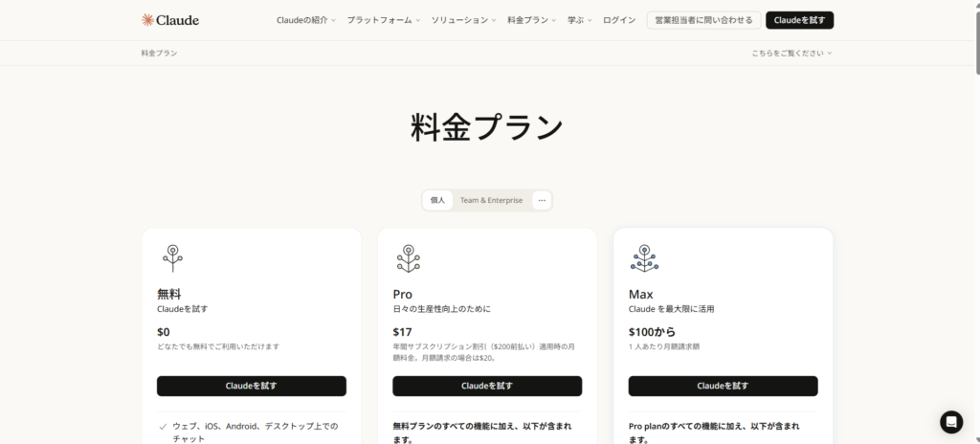Viewport: 980px width, 444px height.
Task: Open the 料金プラン navigation menu
Action: [531, 20]
